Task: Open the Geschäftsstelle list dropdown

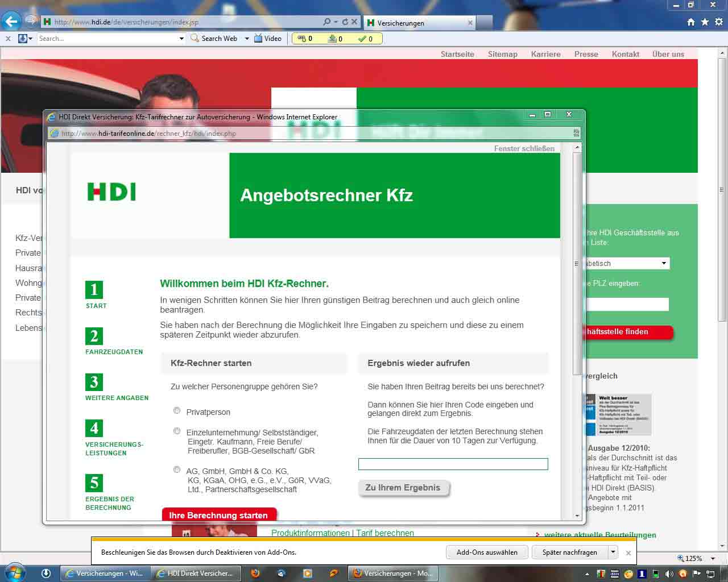Action: (663, 263)
